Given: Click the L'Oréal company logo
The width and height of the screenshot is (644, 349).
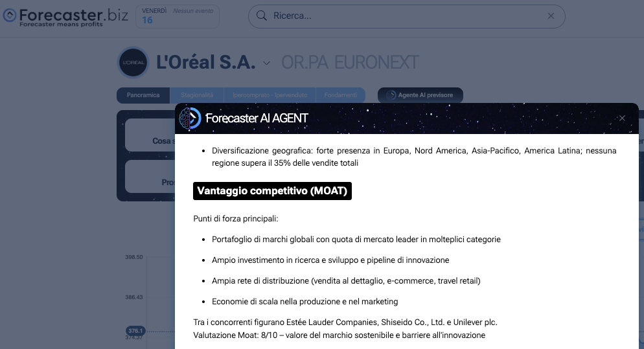Looking at the screenshot, I should [133, 63].
